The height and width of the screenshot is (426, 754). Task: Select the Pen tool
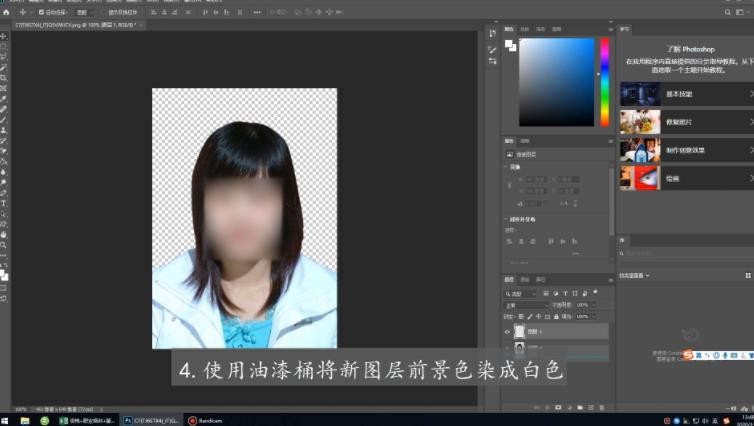click(3, 193)
